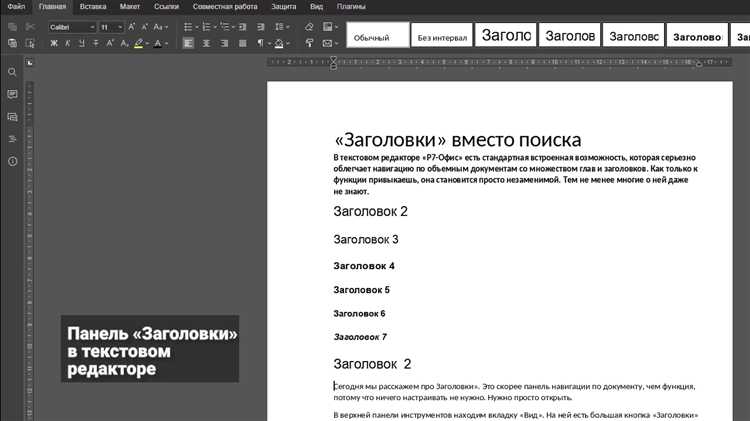Expand the multilevel list arrow

233,27
